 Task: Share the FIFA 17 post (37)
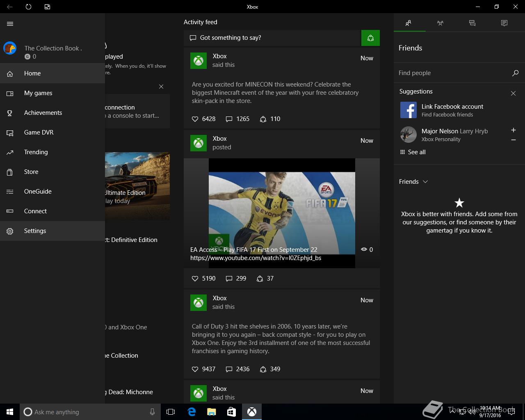[x=265, y=278]
